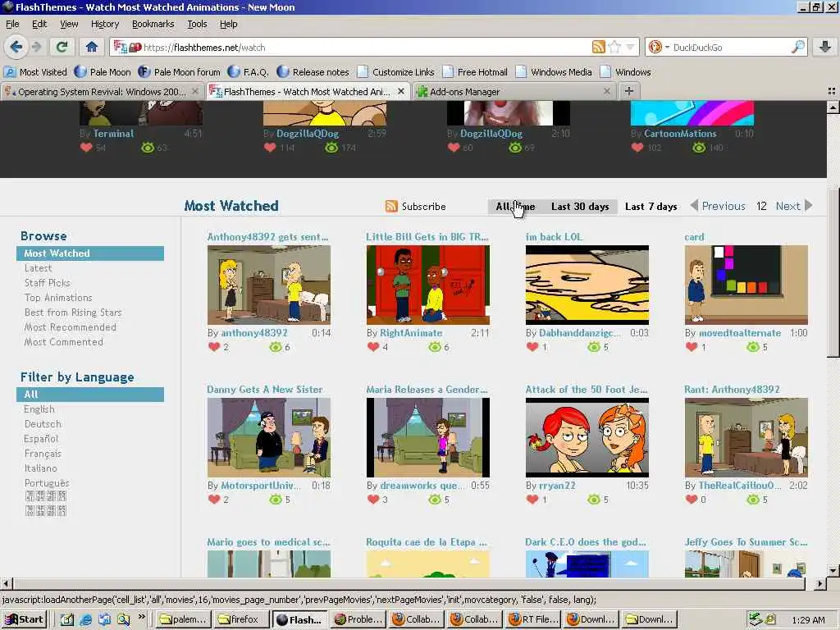Click the Subscribe RSS icon
The height and width of the screenshot is (630, 840).
391,206
